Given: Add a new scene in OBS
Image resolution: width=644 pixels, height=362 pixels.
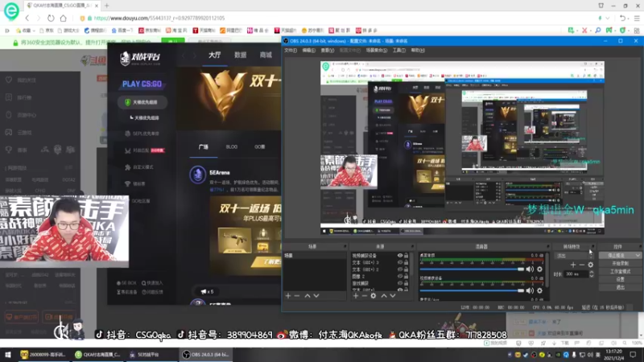Looking at the screenshot, I should tap(288, 295).
